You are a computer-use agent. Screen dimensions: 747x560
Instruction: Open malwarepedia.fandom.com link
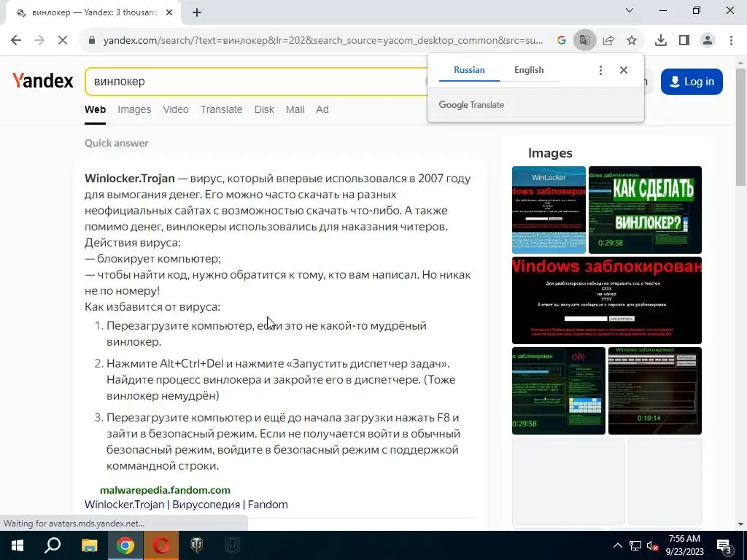[165, 490]
